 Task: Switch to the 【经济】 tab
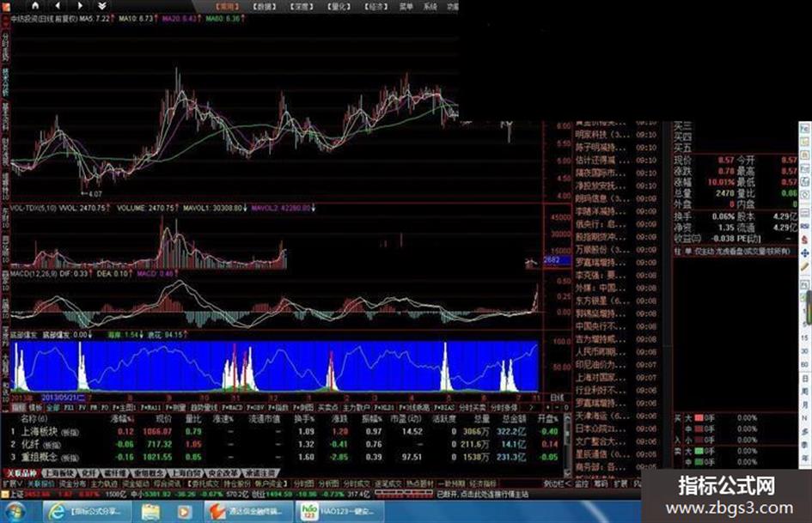[x=376, y=6]
